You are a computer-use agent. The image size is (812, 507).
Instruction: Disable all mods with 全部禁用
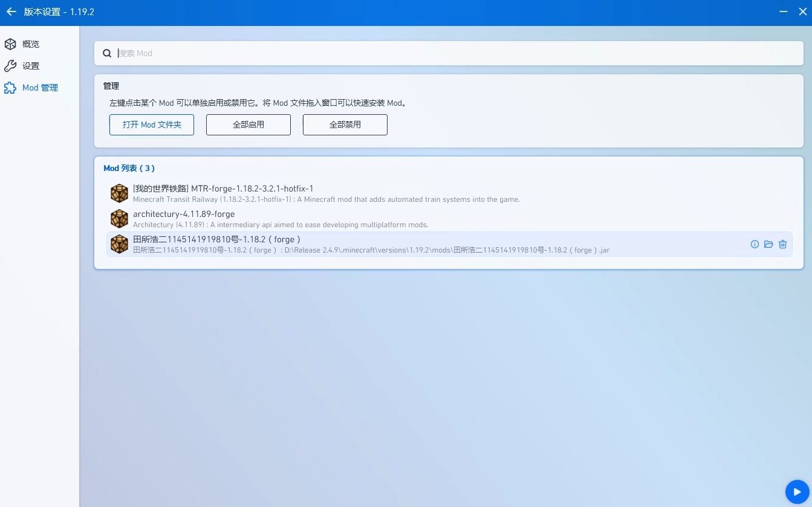[345, 124]
